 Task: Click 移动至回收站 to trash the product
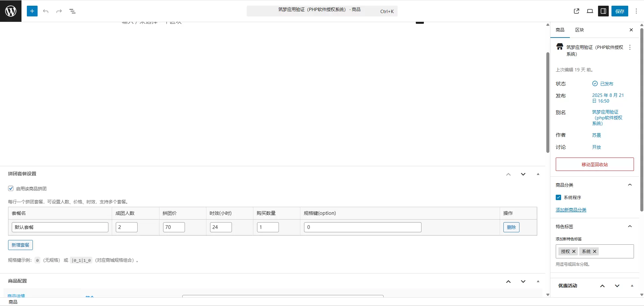coord(595,164)
